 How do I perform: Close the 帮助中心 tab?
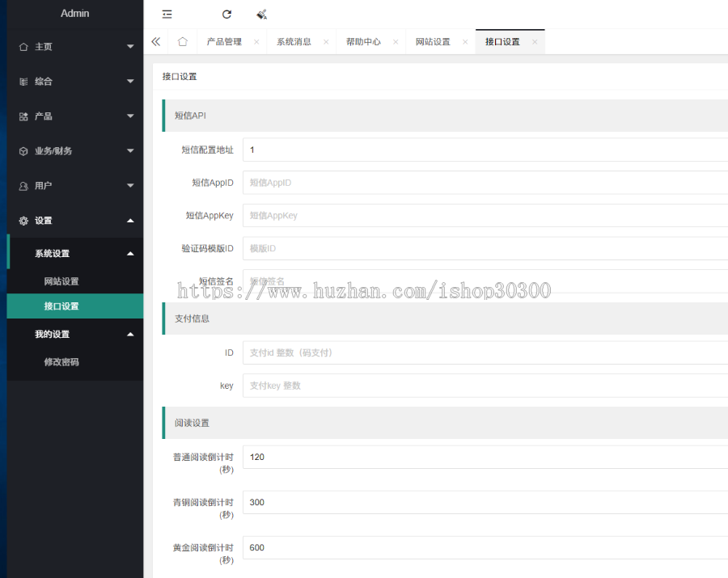point(396,42)
